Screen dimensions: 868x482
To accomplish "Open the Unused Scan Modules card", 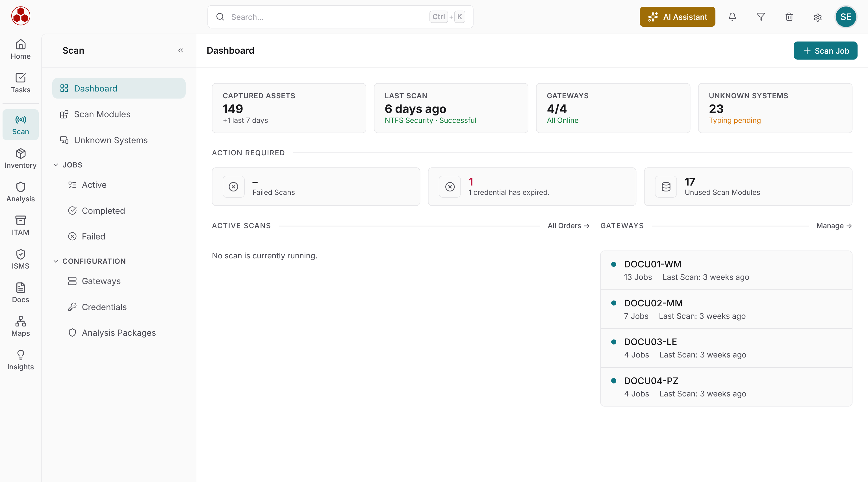I will point(748,187).
